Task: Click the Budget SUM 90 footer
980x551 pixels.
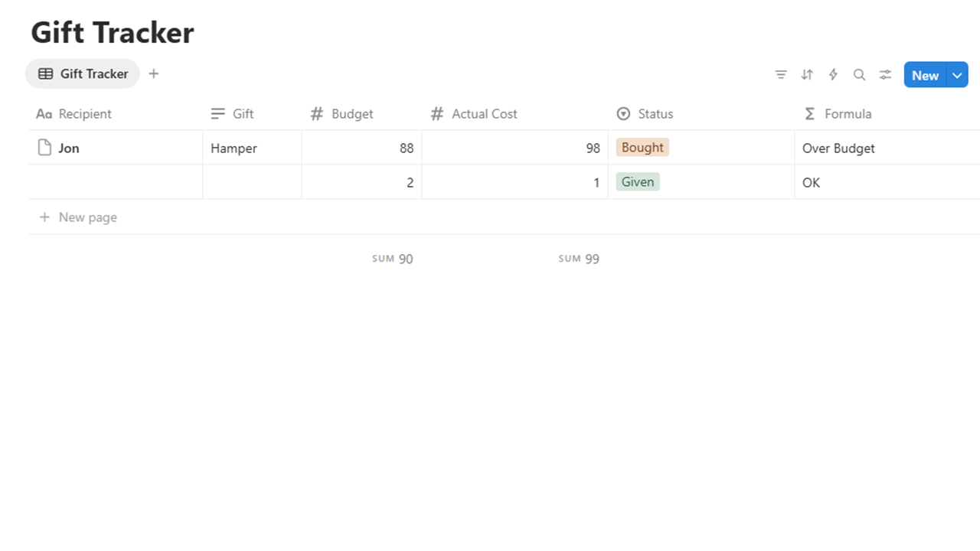Action: point(392,259)
